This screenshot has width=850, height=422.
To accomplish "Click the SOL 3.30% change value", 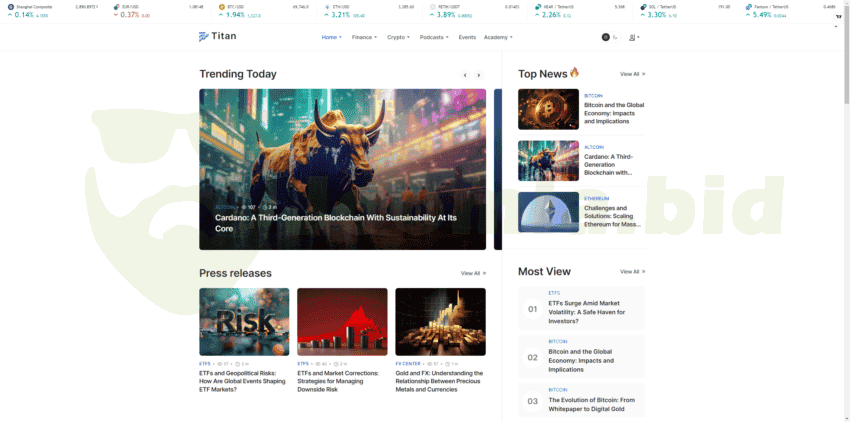I will (x=656, y=15).
